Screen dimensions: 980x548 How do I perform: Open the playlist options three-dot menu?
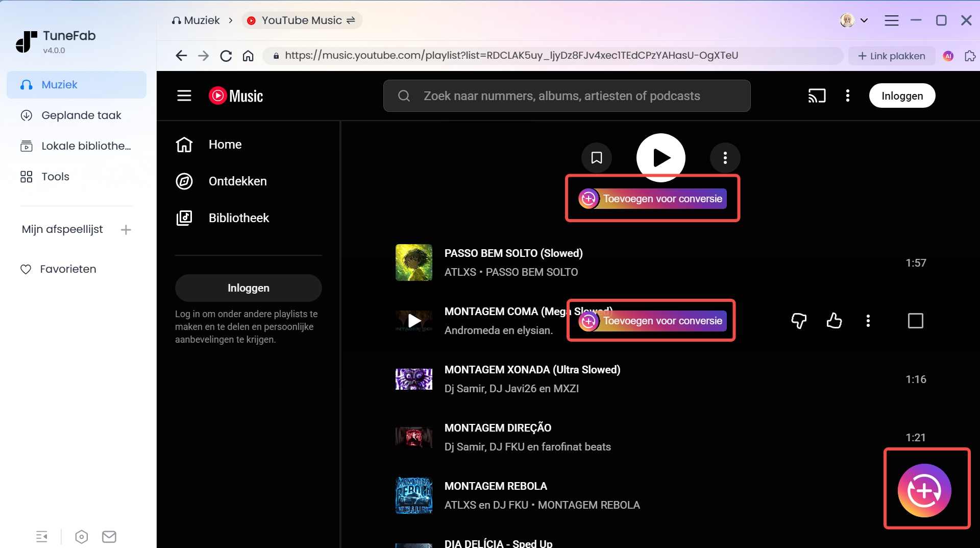click(x=725, y=158)
